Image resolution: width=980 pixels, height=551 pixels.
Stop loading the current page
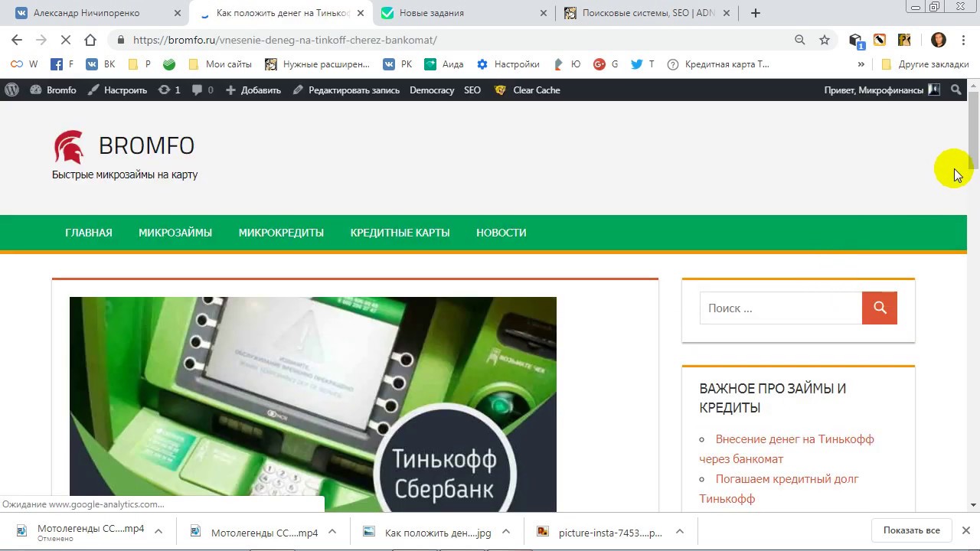tap(65, 40)
